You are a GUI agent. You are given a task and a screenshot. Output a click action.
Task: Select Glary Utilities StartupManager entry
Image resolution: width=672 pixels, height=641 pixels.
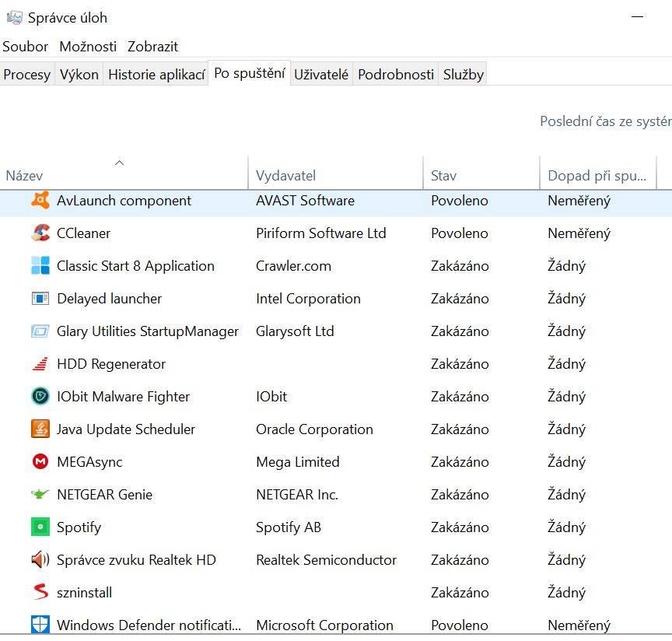(x=148, y=331)
